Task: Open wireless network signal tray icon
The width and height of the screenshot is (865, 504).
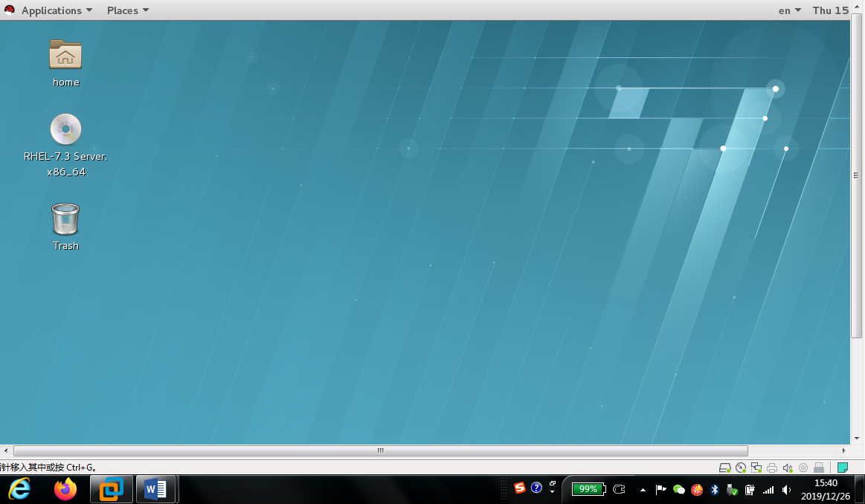Action: click(768, 490)
